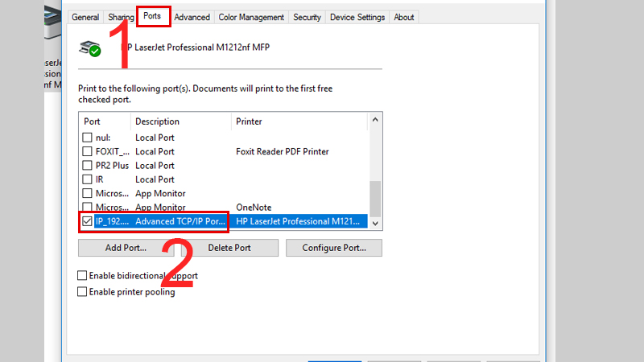Click the port list scroll up arrow
This screenshot has width=644, height=362.
(375, 120)
